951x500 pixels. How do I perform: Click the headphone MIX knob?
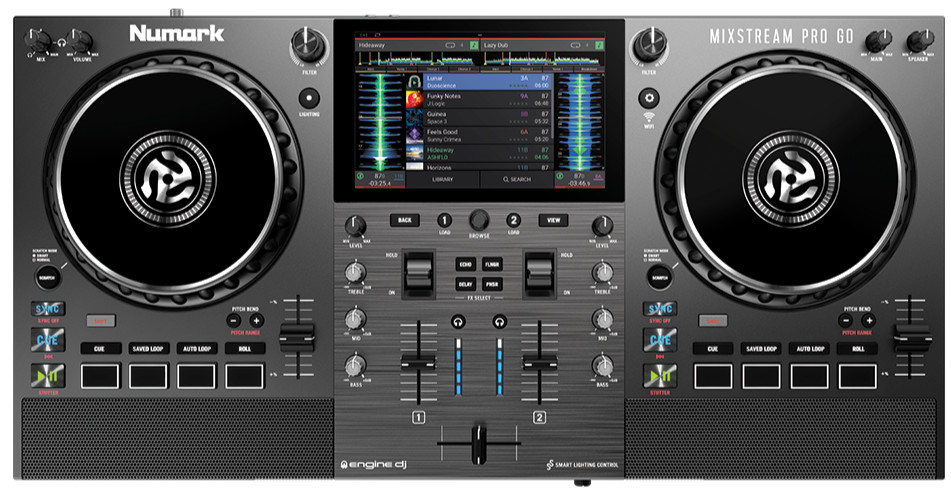[x=39, y=42]
